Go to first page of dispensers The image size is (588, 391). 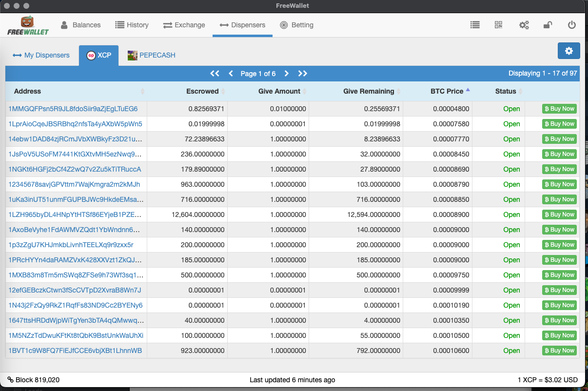coord(215,74)
